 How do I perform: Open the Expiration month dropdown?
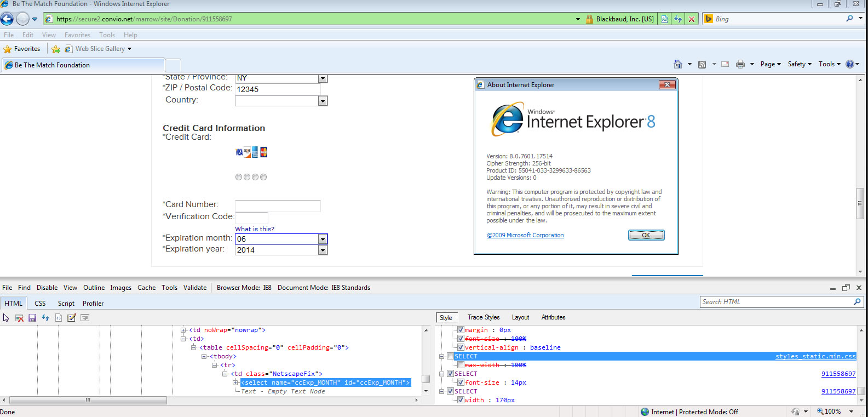click(x=323, y=239)
